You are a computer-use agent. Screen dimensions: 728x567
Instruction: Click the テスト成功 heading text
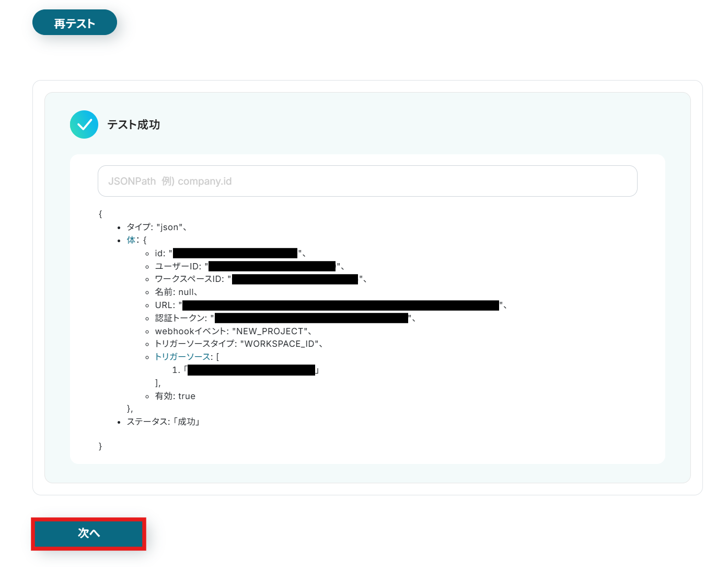[134, 124]
